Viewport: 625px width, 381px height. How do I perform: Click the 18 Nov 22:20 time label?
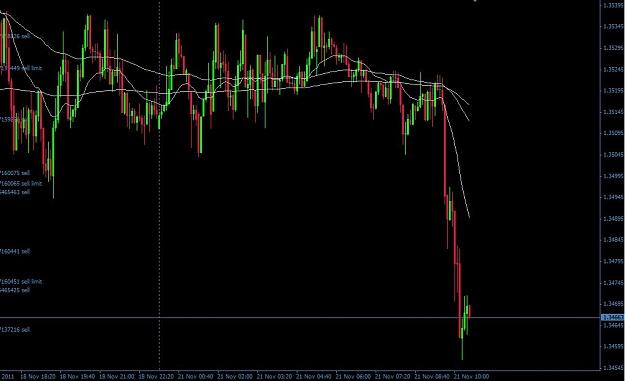(156, 376)
